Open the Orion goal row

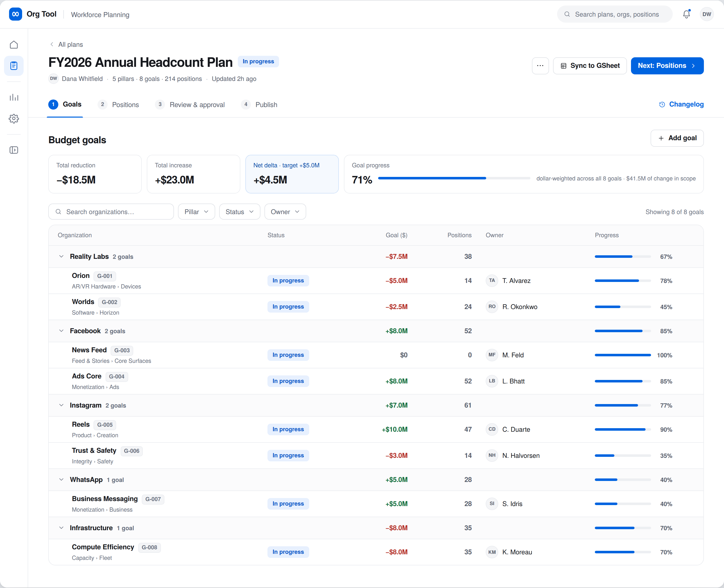pos(376,281)
